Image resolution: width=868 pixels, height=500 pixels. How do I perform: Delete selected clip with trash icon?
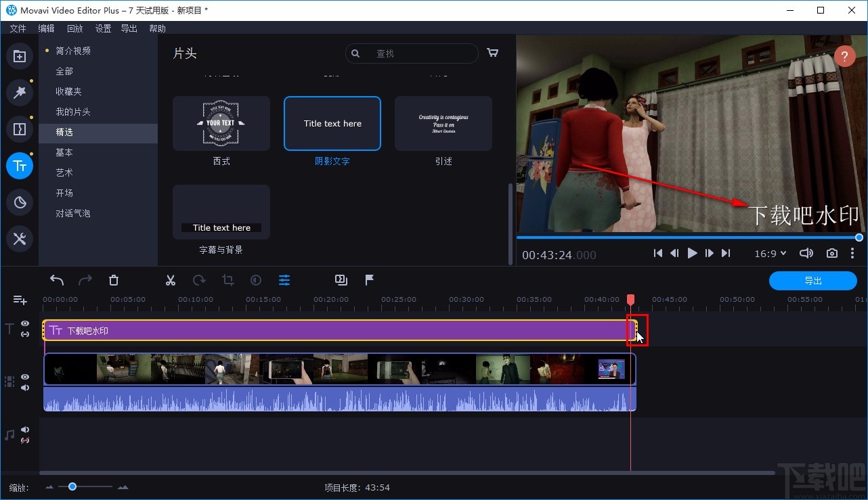[114, 280]
